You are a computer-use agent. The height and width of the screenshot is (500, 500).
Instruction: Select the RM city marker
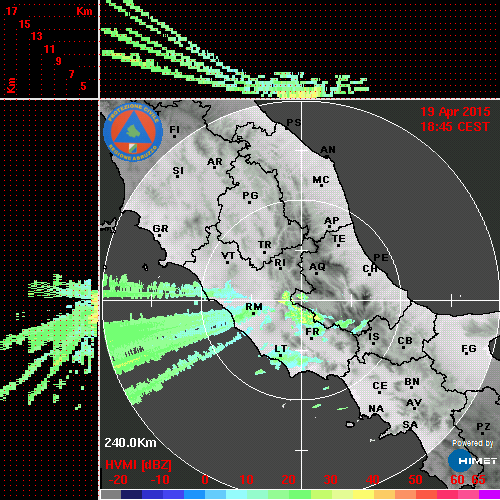[254, 314]
